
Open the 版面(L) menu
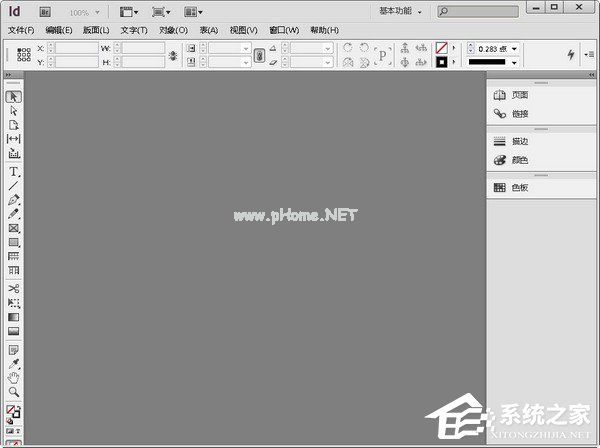pyautogui.click(x=96, y=30)
